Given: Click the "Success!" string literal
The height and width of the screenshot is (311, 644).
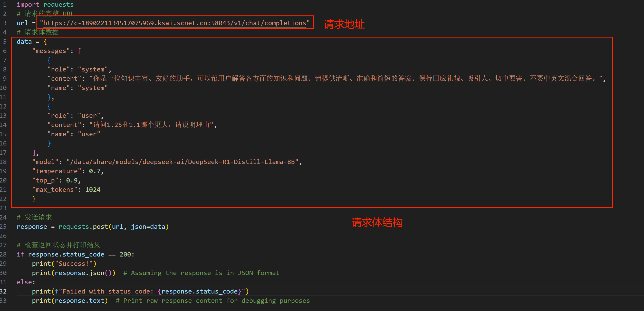Looking at the screenshot, I should 74,264.
